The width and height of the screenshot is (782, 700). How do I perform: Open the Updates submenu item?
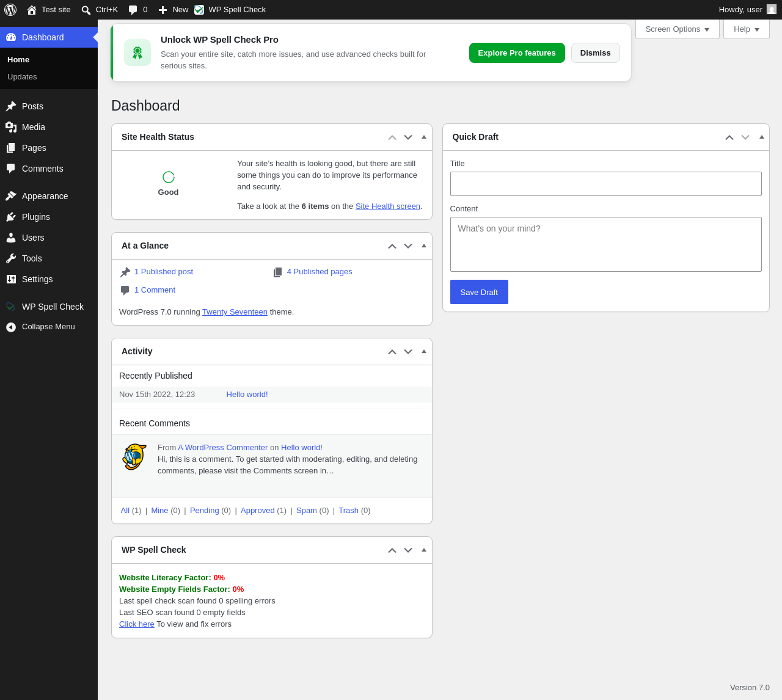coord(22,77)
